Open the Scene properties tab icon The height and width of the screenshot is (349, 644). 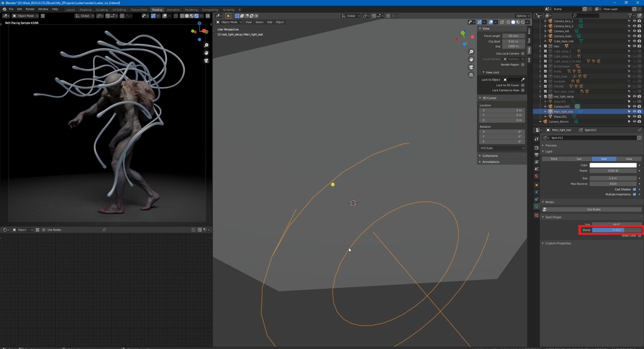[x=536, y=169]
